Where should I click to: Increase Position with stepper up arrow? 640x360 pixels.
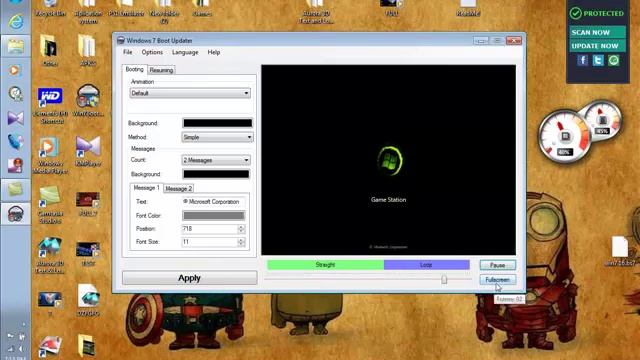coord(241,227)
